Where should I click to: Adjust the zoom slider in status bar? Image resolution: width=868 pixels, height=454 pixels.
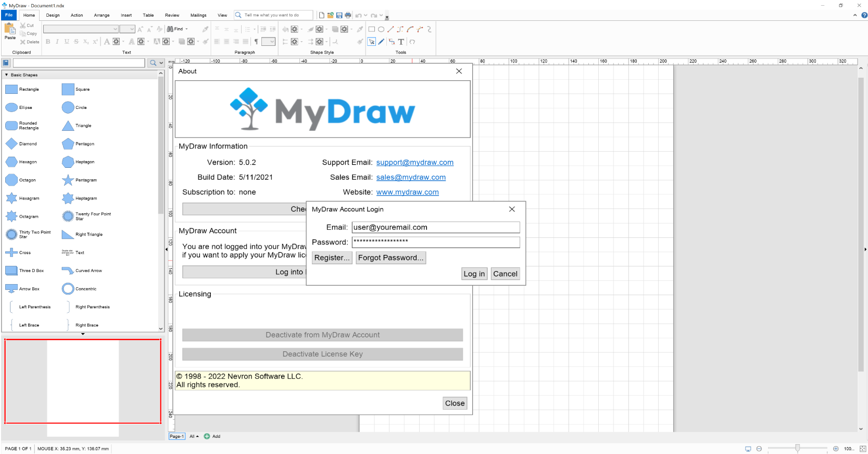point(797,449)
